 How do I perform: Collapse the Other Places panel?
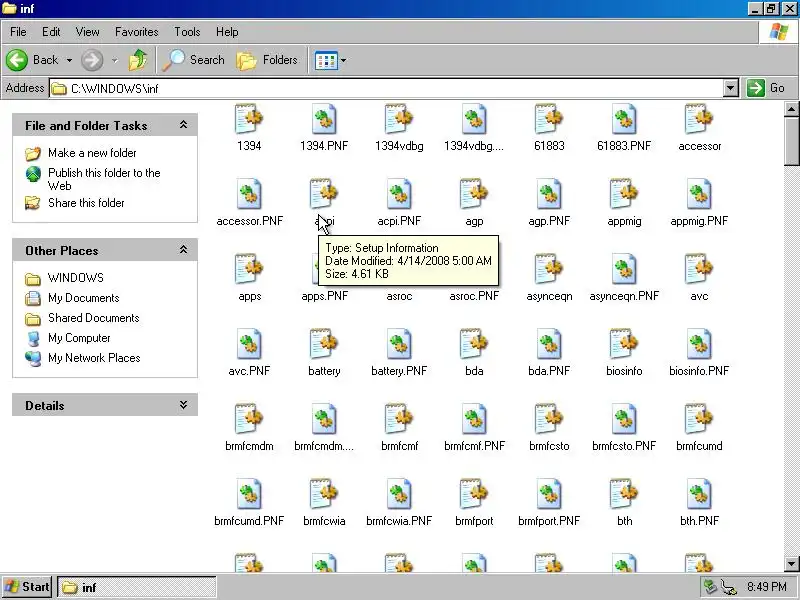(183, 250)
